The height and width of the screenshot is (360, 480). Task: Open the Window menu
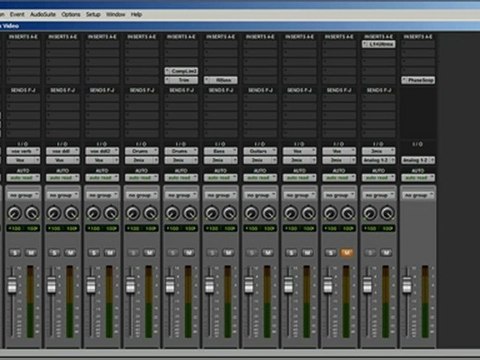point(116,14)
